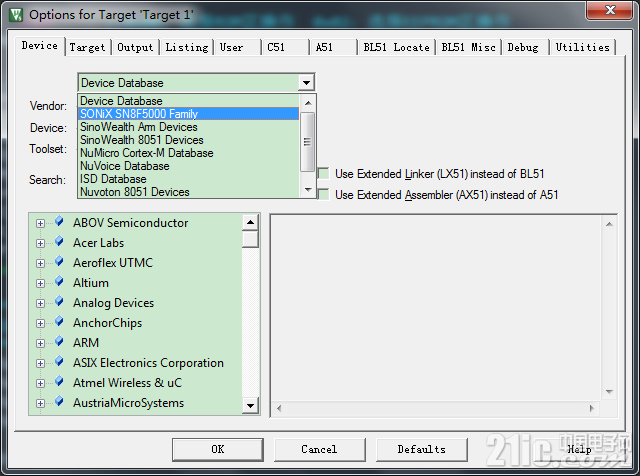The width and height of the screenshot is (640, 476).
Task: Expand the Atmel Wireless & uC node
Action: pos(40,383)
